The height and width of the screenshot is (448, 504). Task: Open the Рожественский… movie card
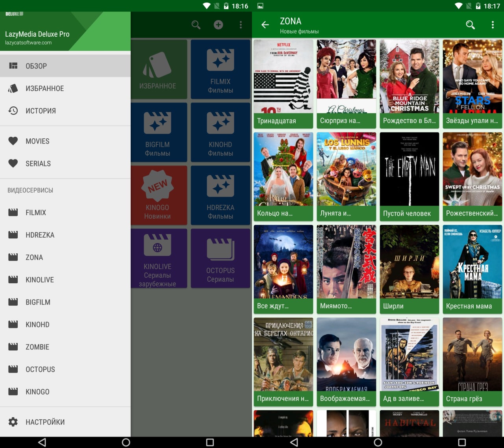pyautogui.click(x=472, y=177)
